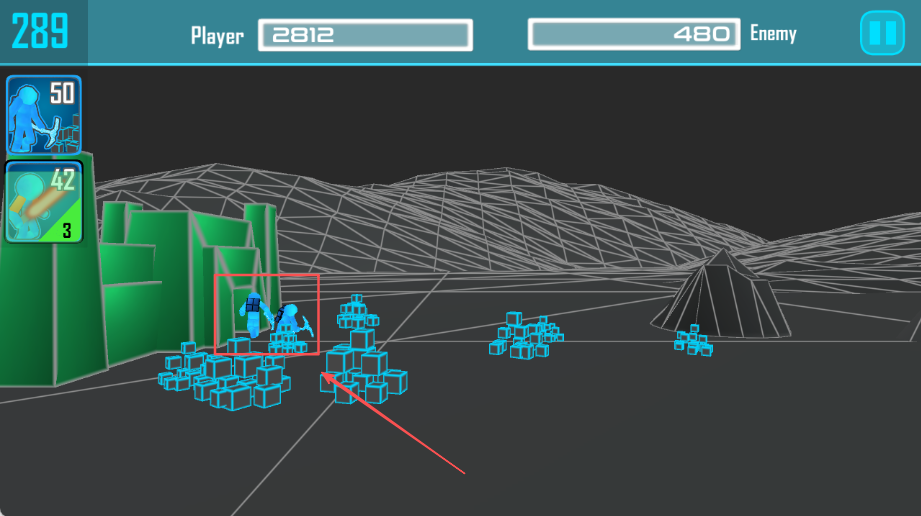Pause the game with the pause button
This screenshot has width=921, height=516.
882,33
